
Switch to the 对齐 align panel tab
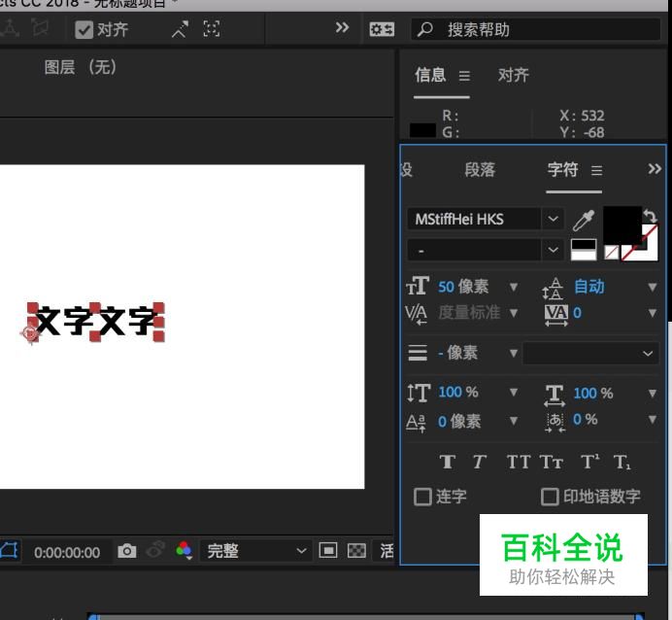tap(513, 75)
